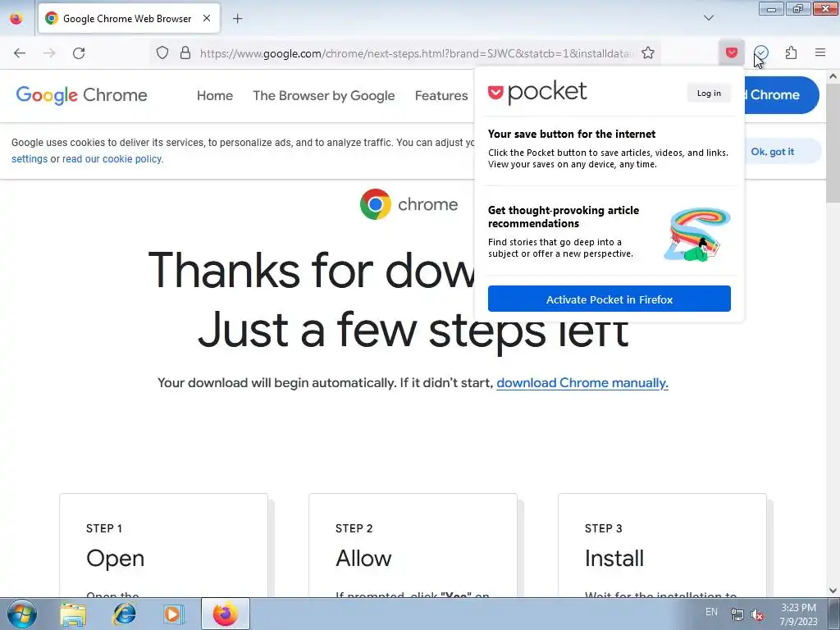Toggle the Save to Pocket toolbar button
Screen dimensions: 840x630
[x=732, y=52]
